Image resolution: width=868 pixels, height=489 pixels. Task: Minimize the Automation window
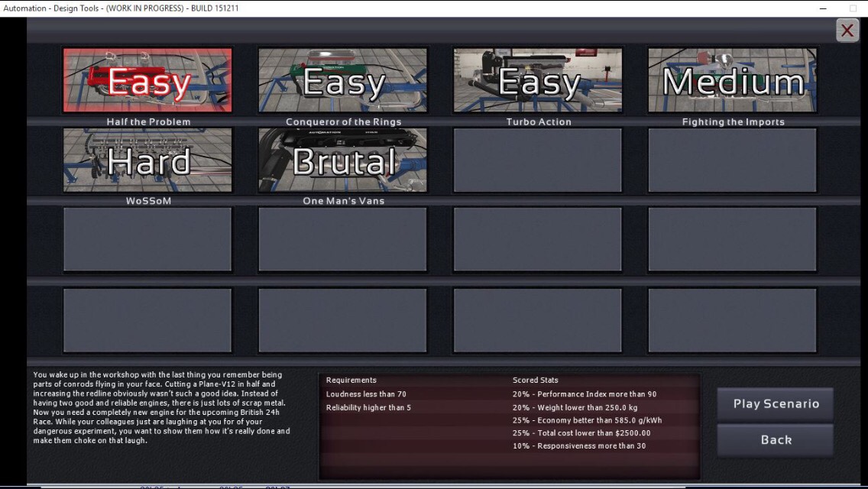pyautogui.click(x=823, y=8)
